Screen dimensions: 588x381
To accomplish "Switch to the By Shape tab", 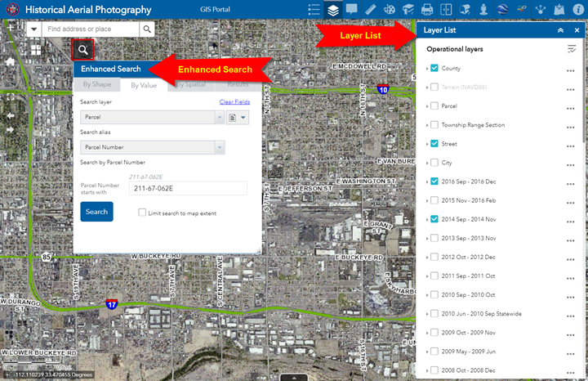I will (96, 84).
